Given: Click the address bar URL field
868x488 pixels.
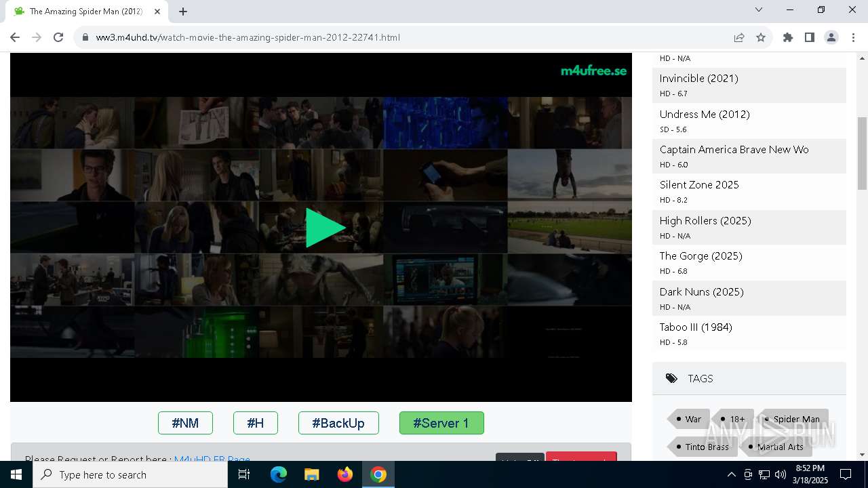Looking at the screenshot, I should coord(407,37).
